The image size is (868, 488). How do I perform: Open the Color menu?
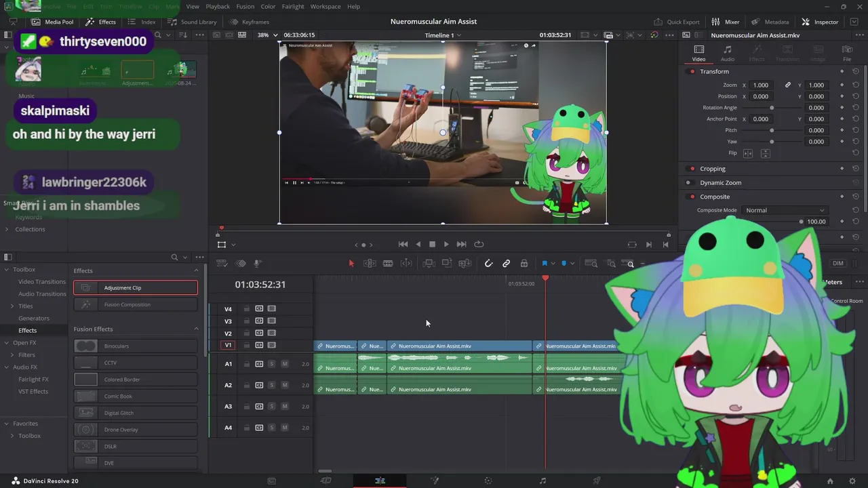[268, 6]
